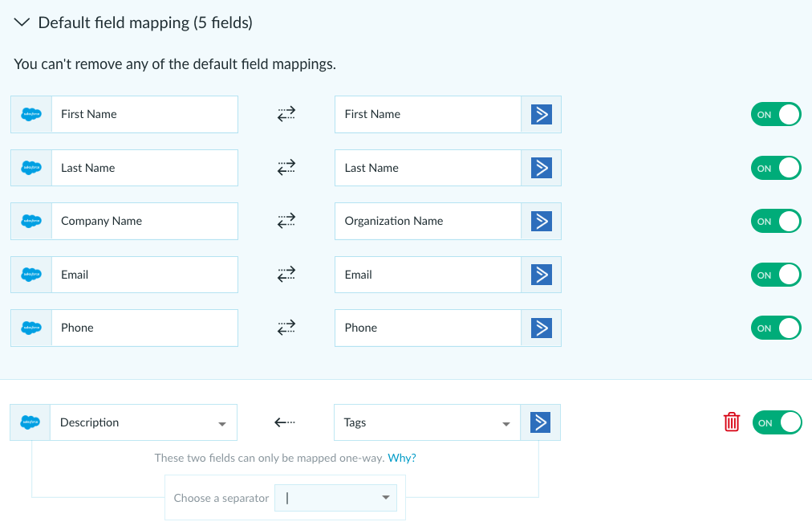
Task: Click ActiveCampaign icon in Email row
Action: [541, 275]
